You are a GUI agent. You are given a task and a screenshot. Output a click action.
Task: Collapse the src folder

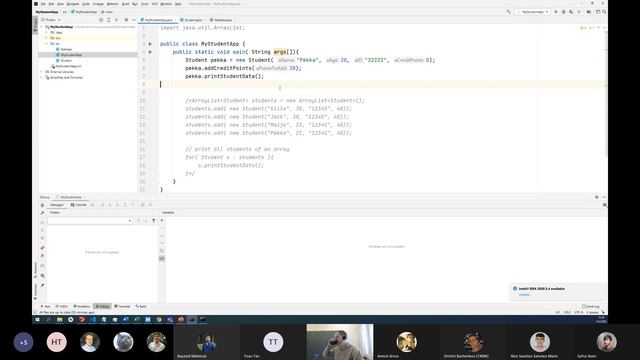(47, 44)
